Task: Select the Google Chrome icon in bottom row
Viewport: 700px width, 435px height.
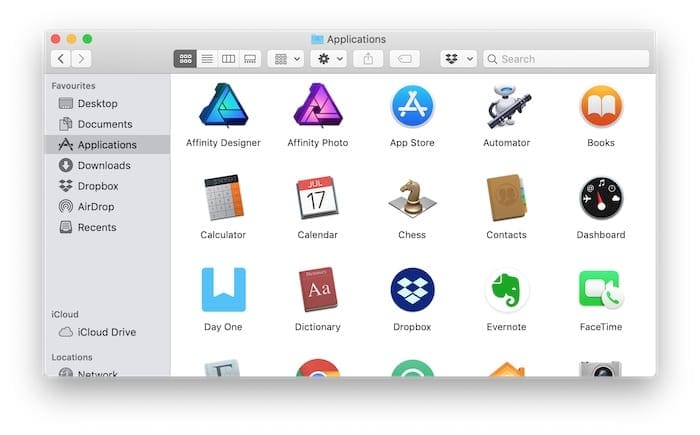Action: [318, 368]
